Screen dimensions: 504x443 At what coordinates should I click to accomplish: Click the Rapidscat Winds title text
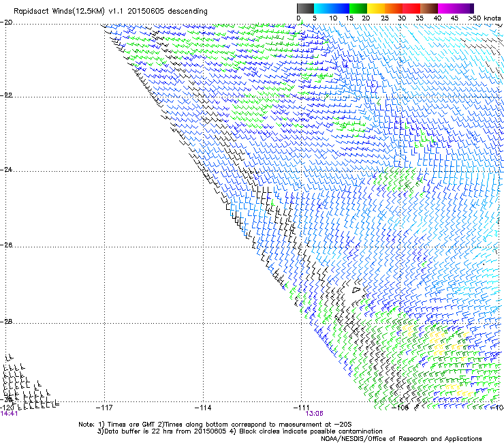coord(110,12)
